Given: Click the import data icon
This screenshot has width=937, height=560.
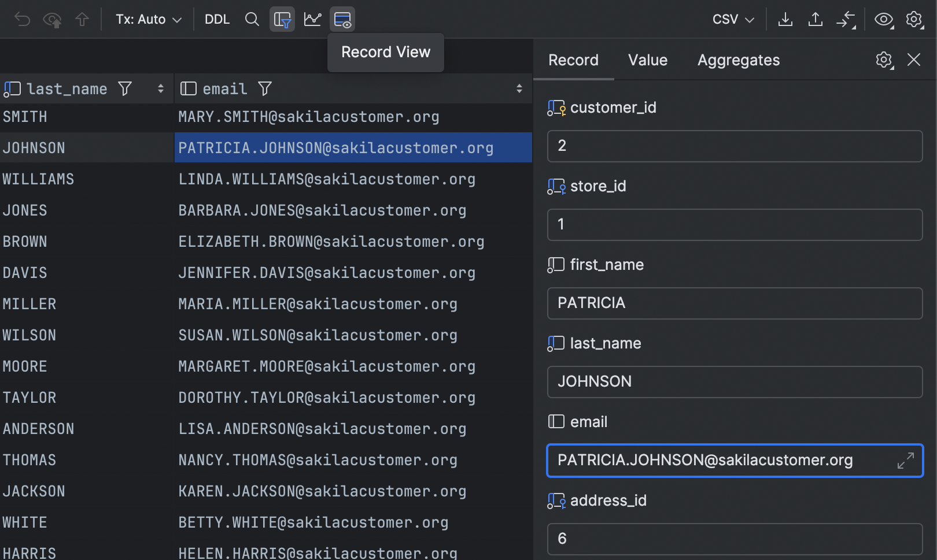Looking at the screenshot, I should coord(816,19).
